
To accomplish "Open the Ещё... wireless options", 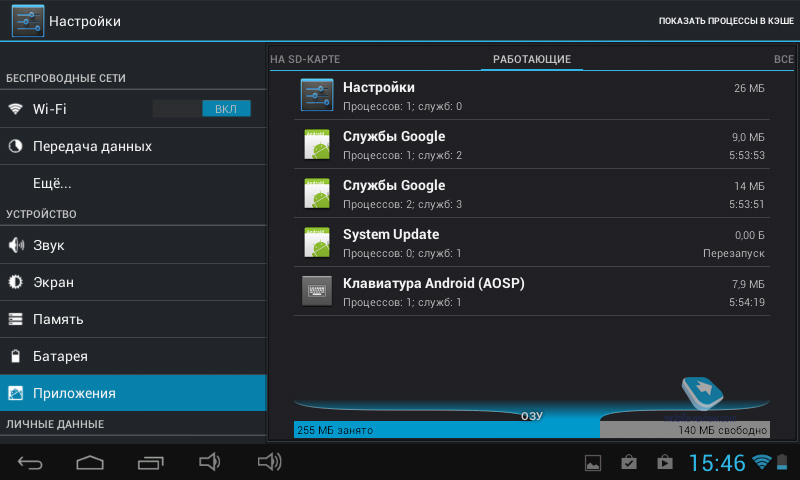I will [133, 183].
